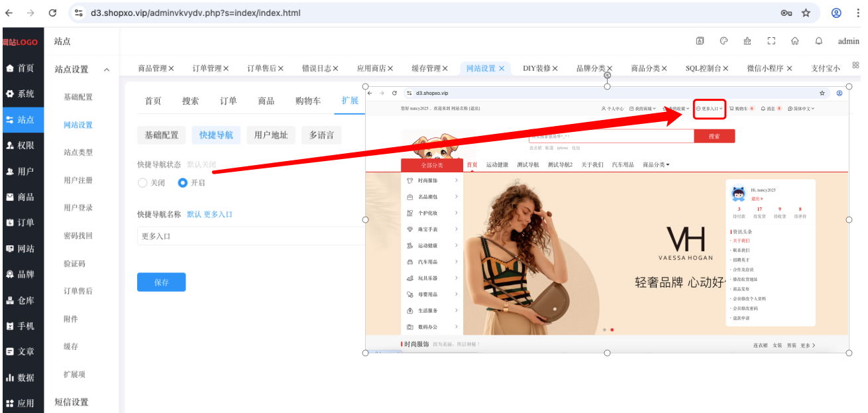Switch to the 购物车 settings tab
This screenshot has width=868, height=413.
point(308,101)
